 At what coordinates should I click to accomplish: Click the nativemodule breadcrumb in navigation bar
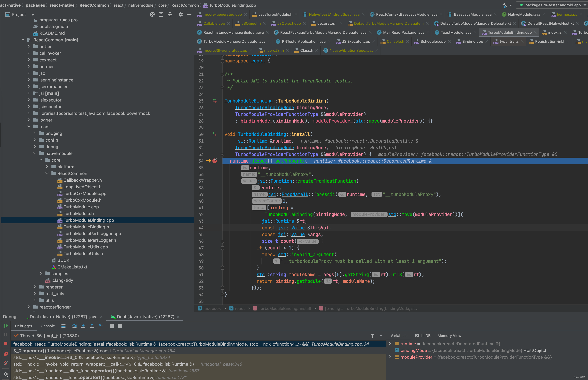tap(141, 5)
